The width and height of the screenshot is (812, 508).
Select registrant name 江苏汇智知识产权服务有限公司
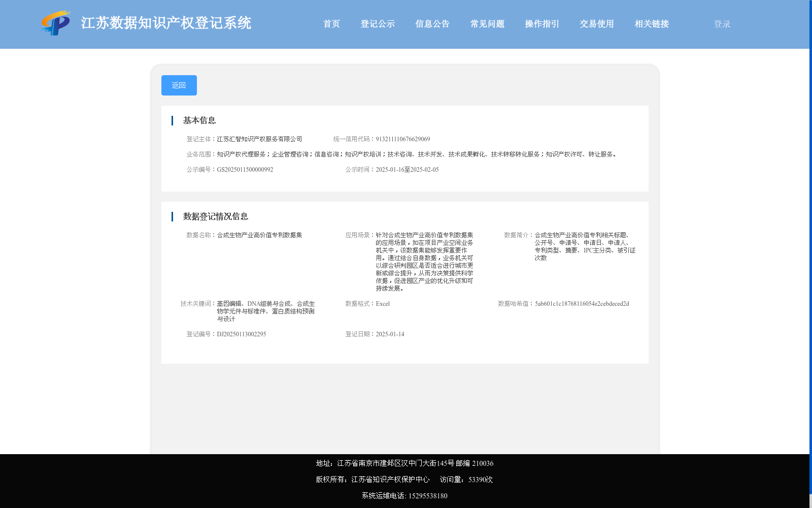[259, 139]
